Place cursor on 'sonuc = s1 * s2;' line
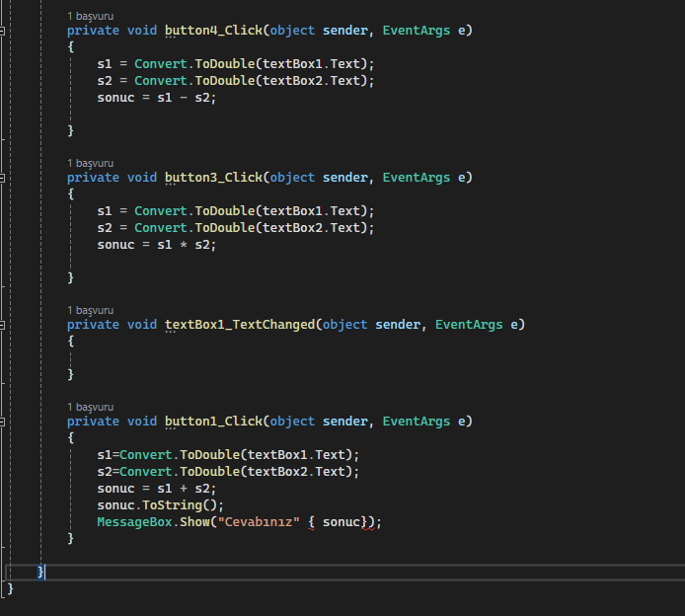Viewport: 685px width, 616px height. pos(156,245)
